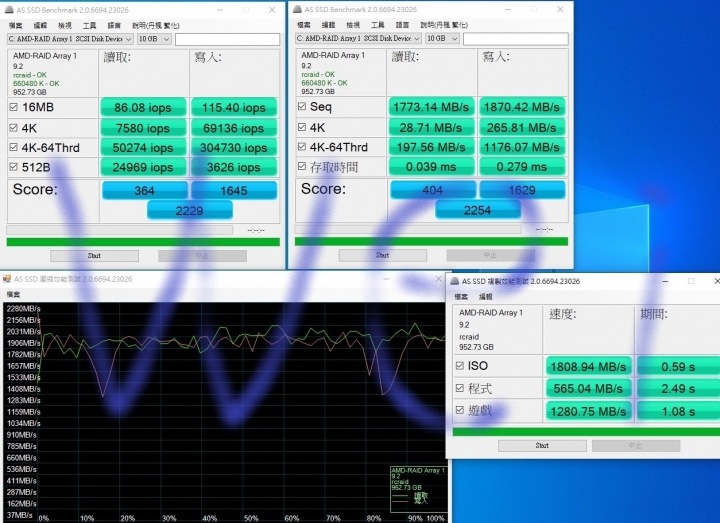Click the 2280MB/s graph axis label
Viewport: 720px width, 523px height.
pos(23,309)
